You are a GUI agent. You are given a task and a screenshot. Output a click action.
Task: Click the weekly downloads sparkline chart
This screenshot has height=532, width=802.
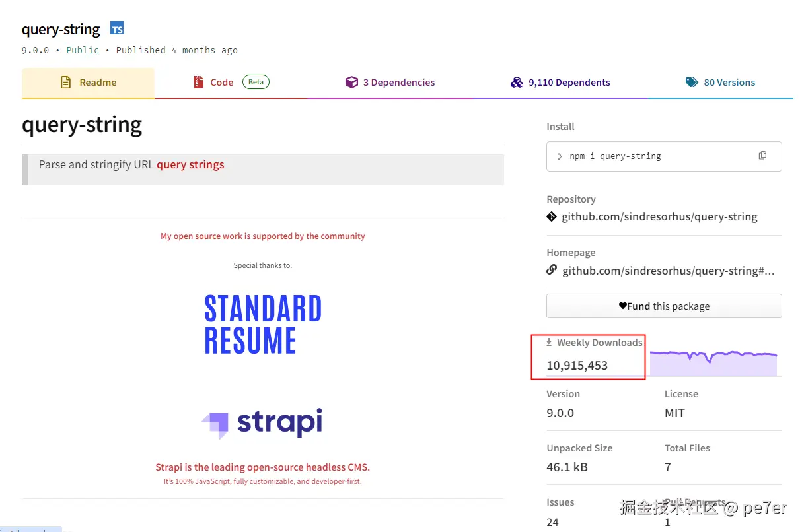(x=713, y=363)
